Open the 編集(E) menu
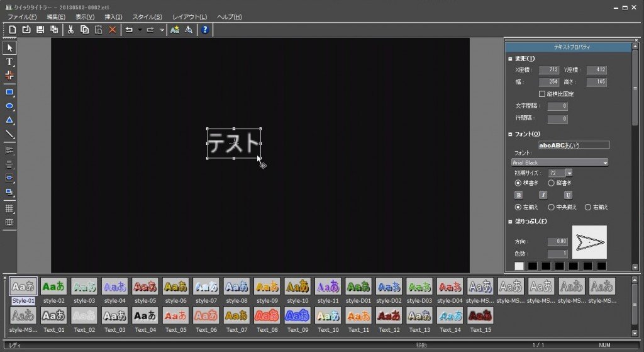644x352 pixels. click(x=56, y=17)
